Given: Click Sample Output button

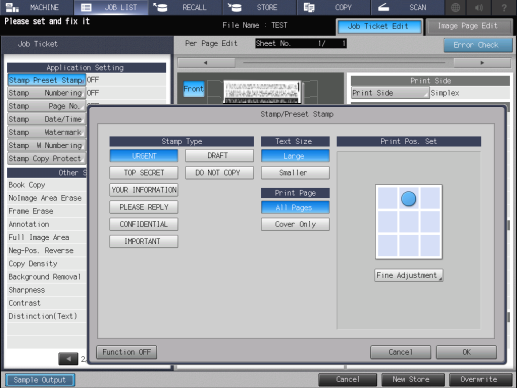Looking at the screenshot, I should click(x=40, y=380).
